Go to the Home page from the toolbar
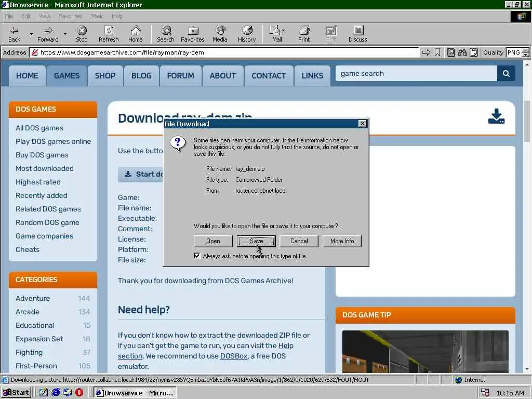The height and width of the screenshot is (399, 532). (x=136, y=34)
